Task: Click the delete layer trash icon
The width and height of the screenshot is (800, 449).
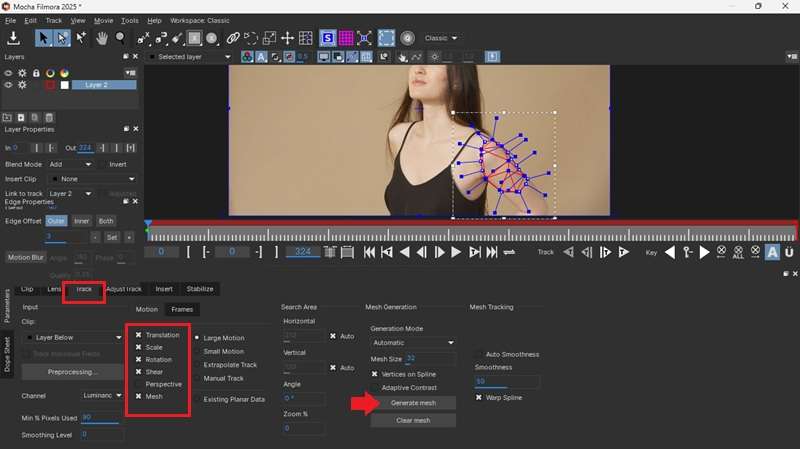Action: (49, 117)
